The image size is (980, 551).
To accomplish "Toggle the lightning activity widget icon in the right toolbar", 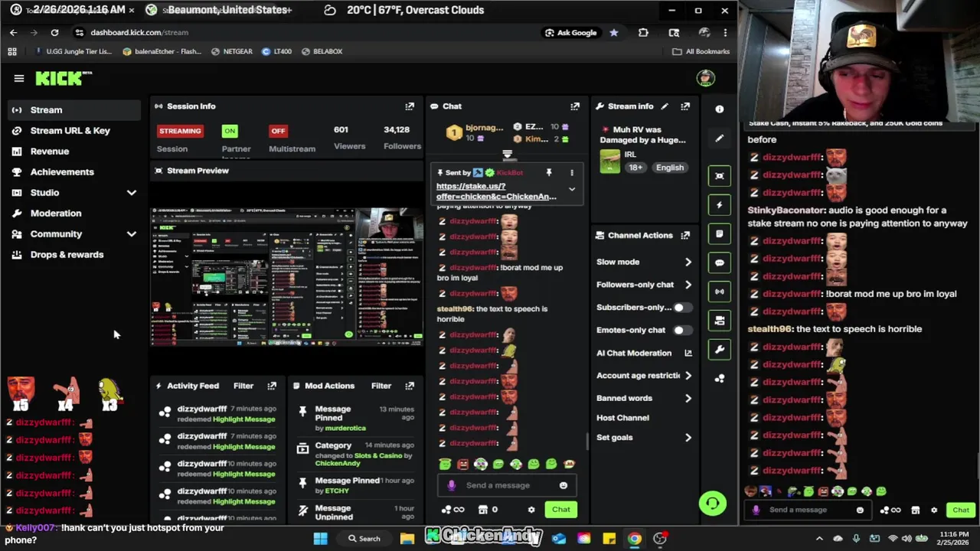I will tap(720, 205).
